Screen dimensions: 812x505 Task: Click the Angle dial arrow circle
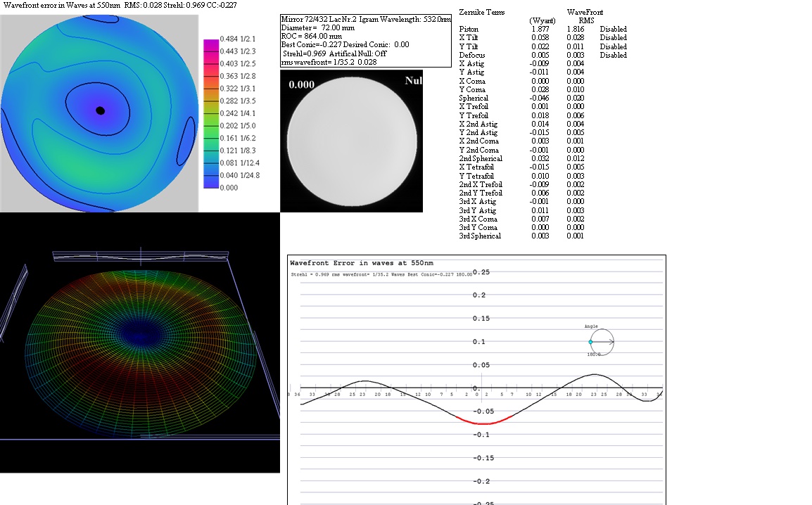(x=602, y=342)
